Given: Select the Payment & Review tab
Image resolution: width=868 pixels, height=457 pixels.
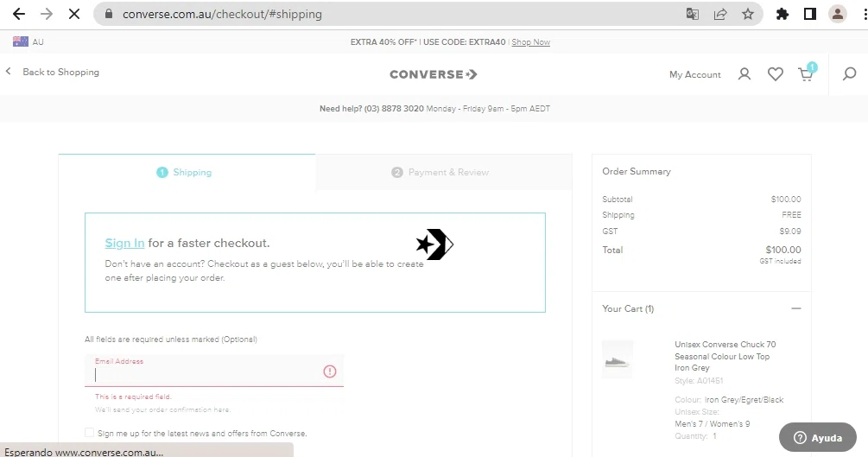Looking at the screenshot, I should coord(444,172).
